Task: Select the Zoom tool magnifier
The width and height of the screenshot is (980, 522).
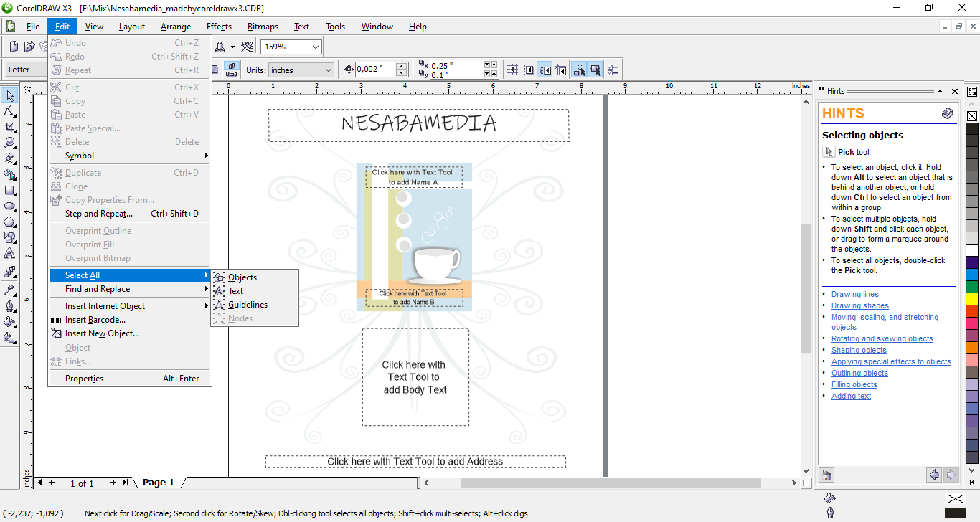Action: coord(10,143)
